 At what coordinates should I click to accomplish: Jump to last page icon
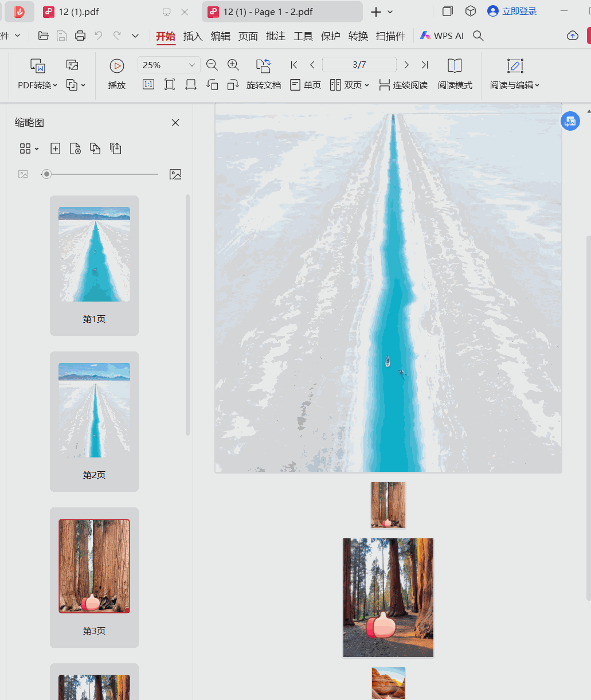(x=425, y=65)
